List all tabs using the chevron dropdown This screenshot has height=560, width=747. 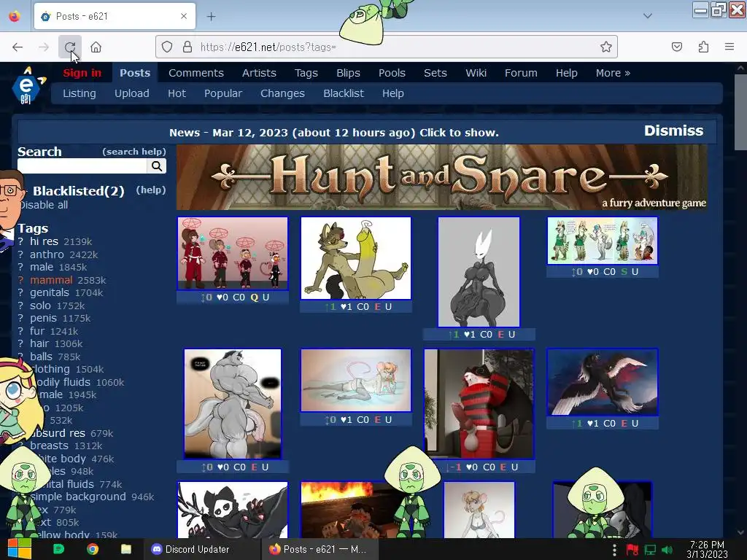click(648, 16)
